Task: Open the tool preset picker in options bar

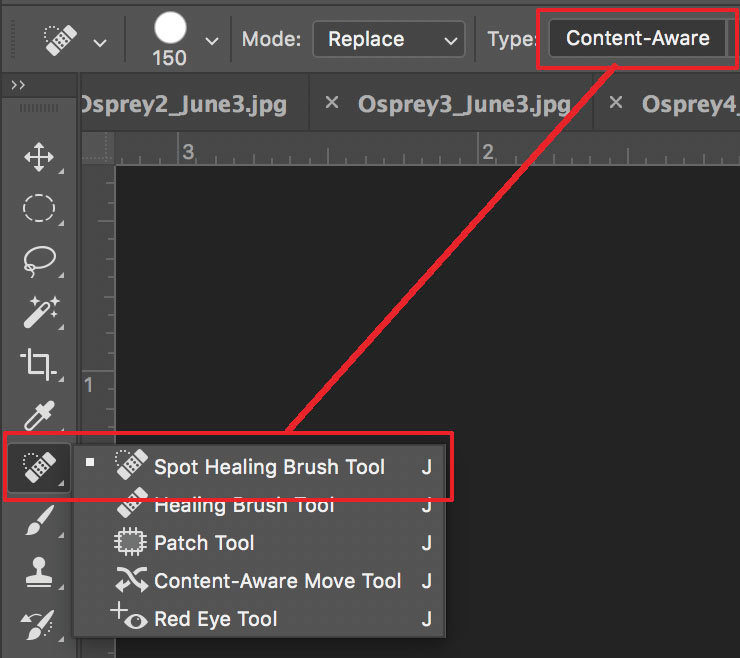Action: click(100, 43)
